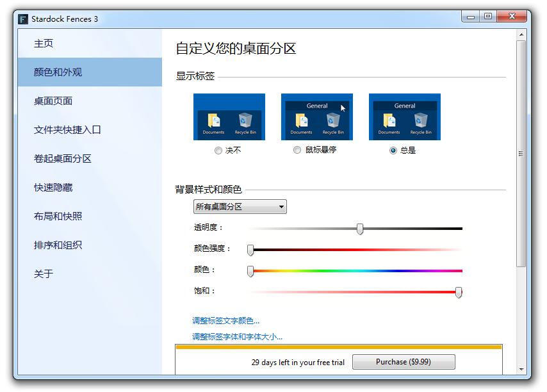Choose the 鼠标悬停 label option
The height and width of the screenshot is (392, 547).
click(297, 150)
